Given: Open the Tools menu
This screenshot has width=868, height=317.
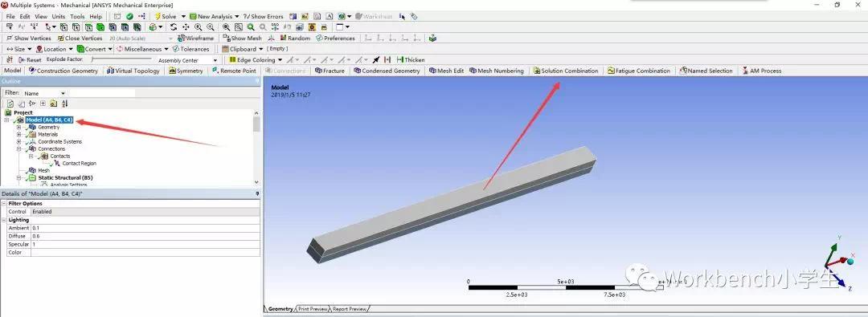Looking at the screenshot, I should pos(77,17).
